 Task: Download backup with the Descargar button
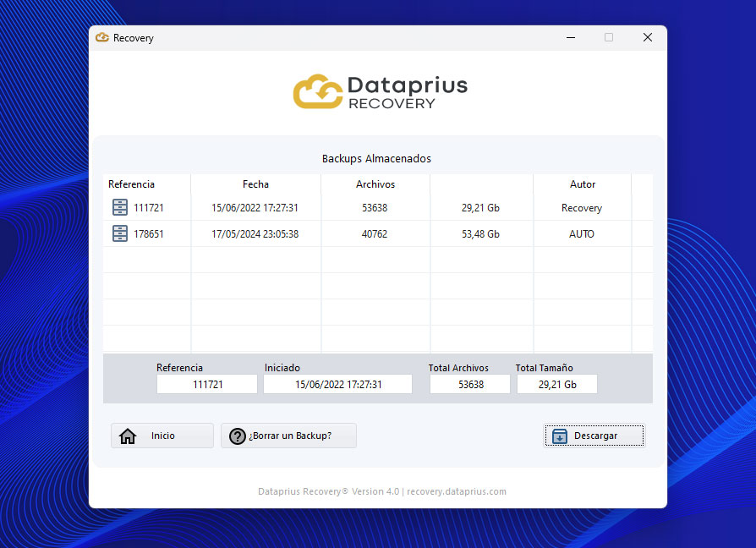[594, 436]
